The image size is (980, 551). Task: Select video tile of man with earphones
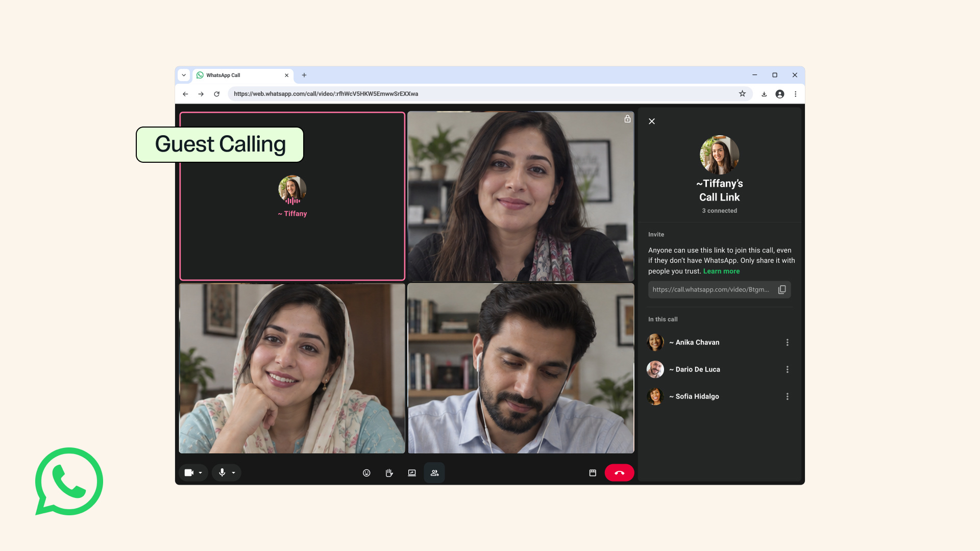coord(521,368)
